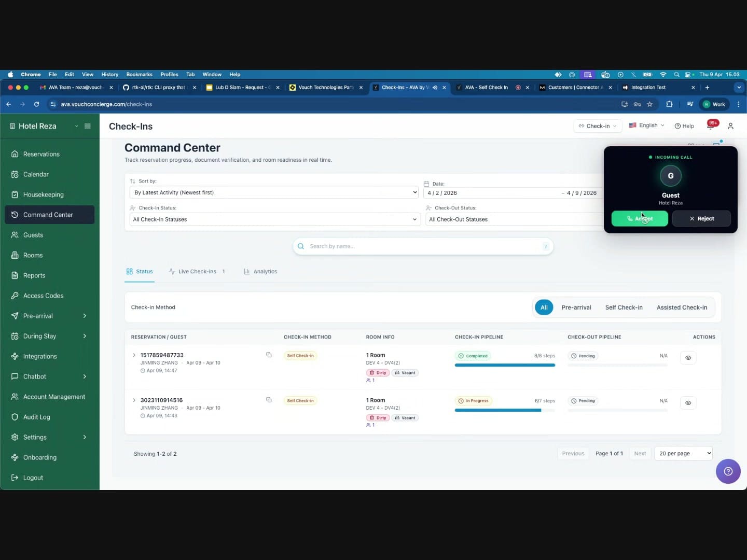747x560 pixels.
Task: Select Reservations from the sidebar
Action: click(x=41, y=154)
